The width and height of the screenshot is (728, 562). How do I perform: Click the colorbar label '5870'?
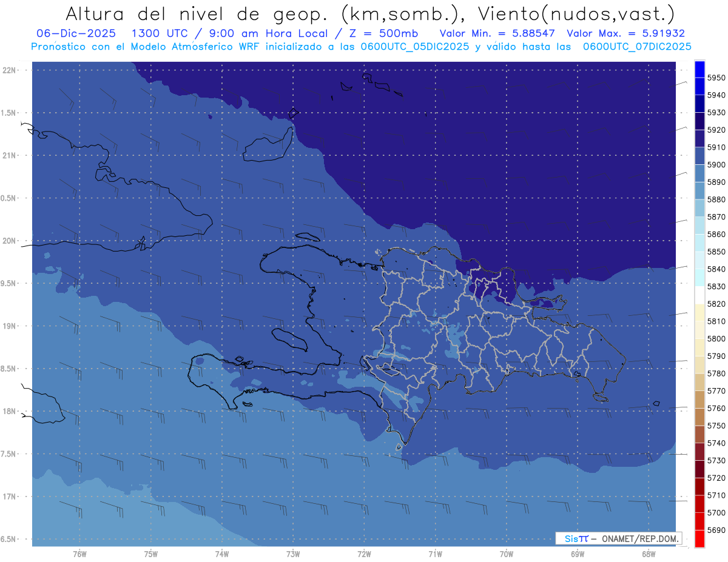tap(716, 217)
